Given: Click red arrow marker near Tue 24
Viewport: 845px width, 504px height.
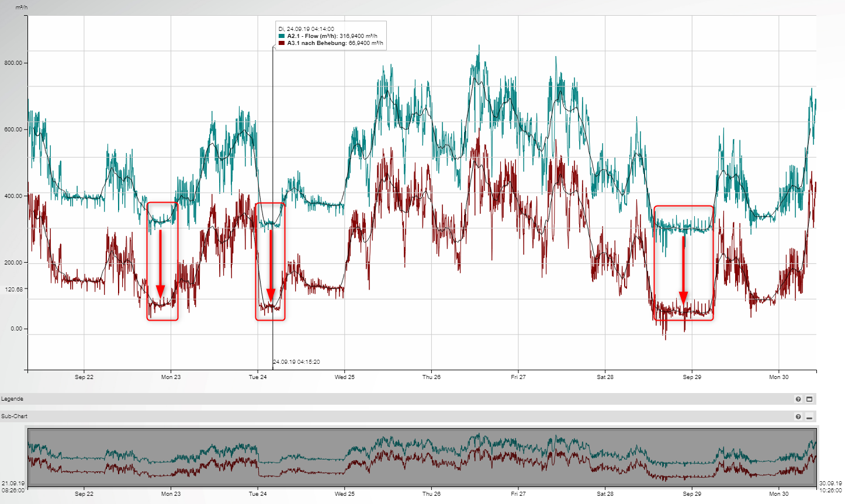Looking at the screenshot, I should pyautogui.click(x=271, y=264).
